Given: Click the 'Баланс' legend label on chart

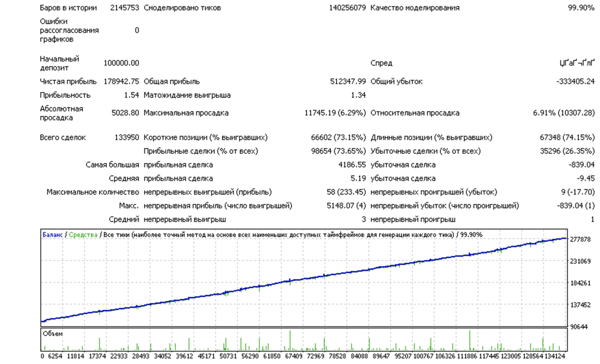Looking at the screenshot, I should pos(52,235).
